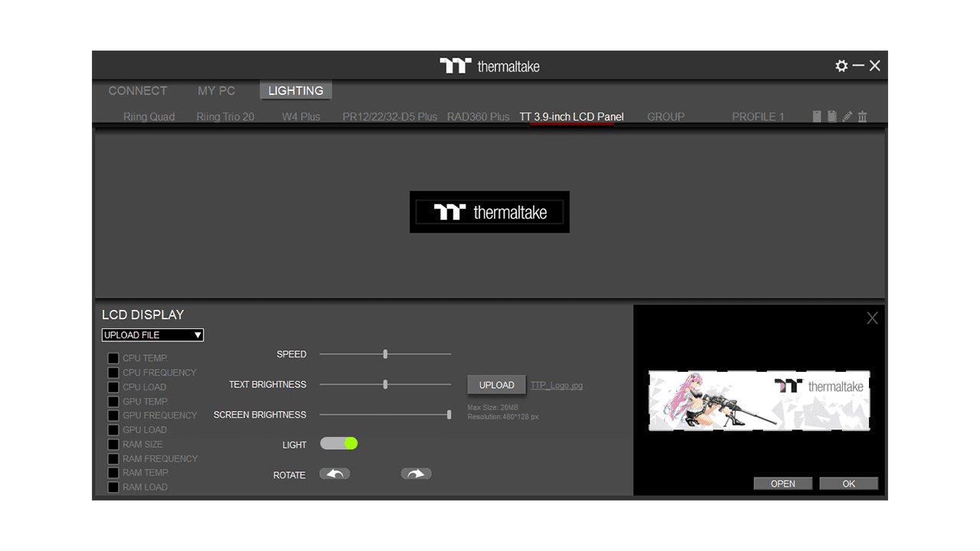Expand the UPLOAD FILE dropdown
980x551 pixels.
click(153, 335)
